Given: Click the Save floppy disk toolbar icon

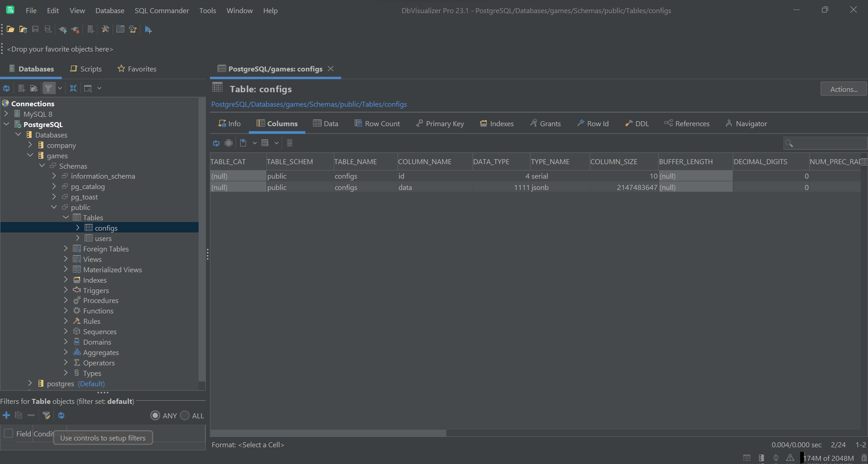Looking at the screenshot, I should (35, 29).
